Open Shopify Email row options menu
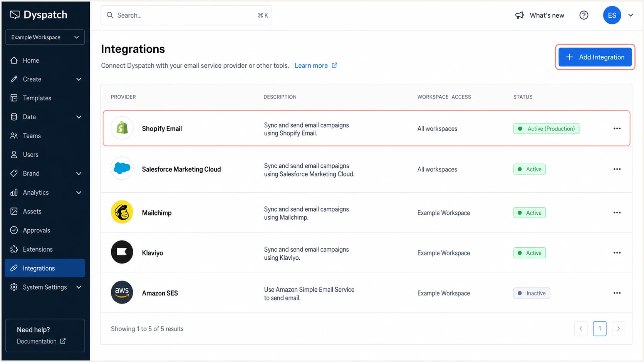The width and height of the screenshot is (644, 362). click(x=617, y=128)
